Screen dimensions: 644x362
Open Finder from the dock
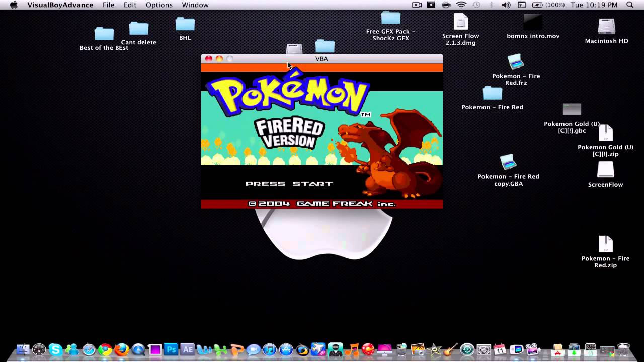pyautogui.click(x=23, y=349)
